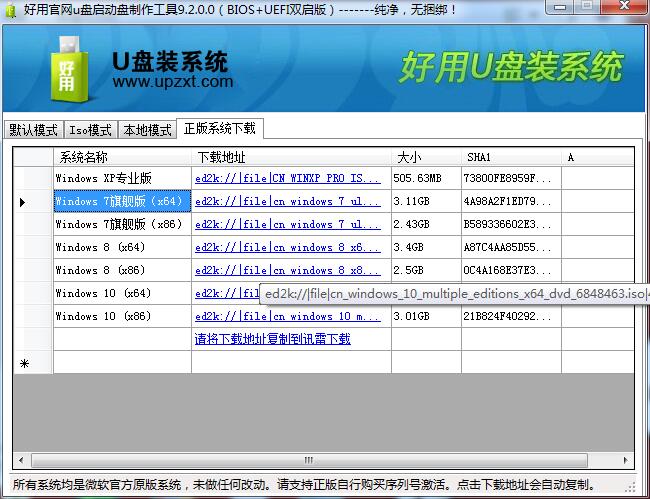The image size is (650, 499).
Task: Open the 正版系统下载 tab
Action: (x=220, y=128)
